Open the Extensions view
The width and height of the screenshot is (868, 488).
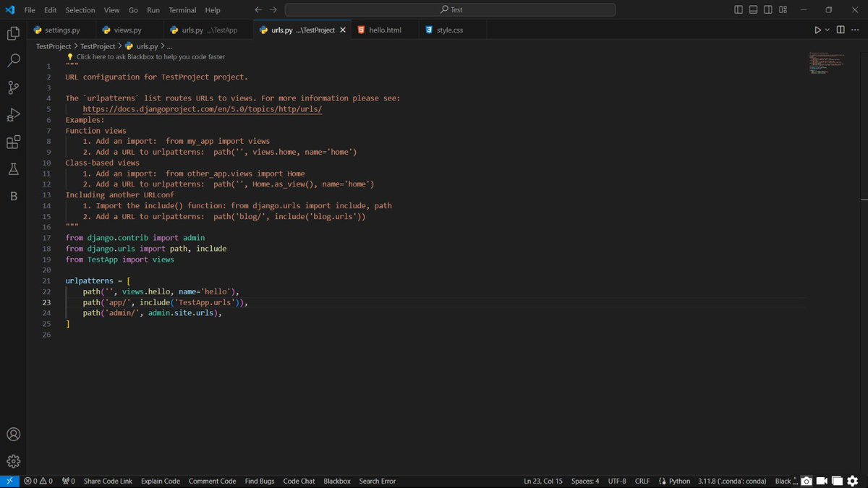click(13, 142)
